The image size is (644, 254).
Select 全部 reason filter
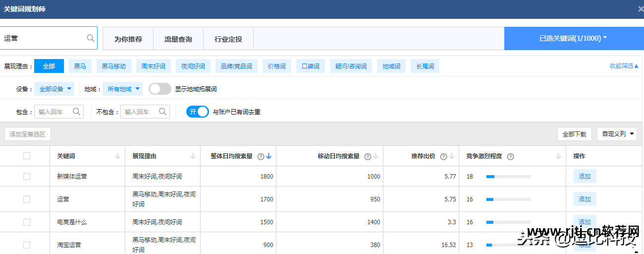[x=49, y=66]
